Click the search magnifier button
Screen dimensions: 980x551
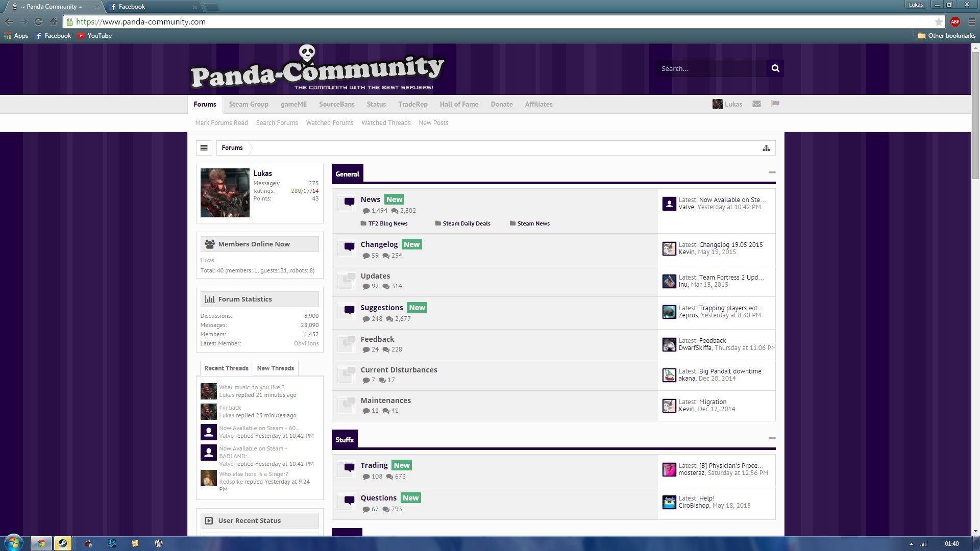(775, 68)
